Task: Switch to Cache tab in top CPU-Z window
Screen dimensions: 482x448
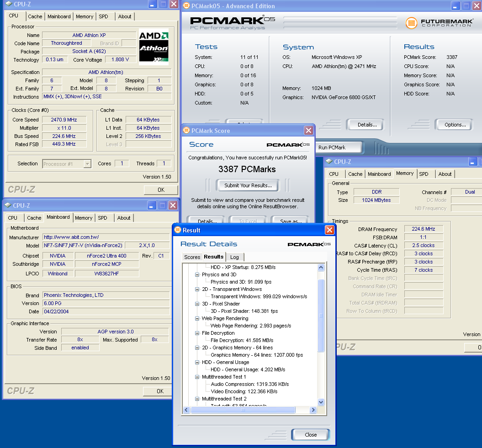Action: point(35,16)
